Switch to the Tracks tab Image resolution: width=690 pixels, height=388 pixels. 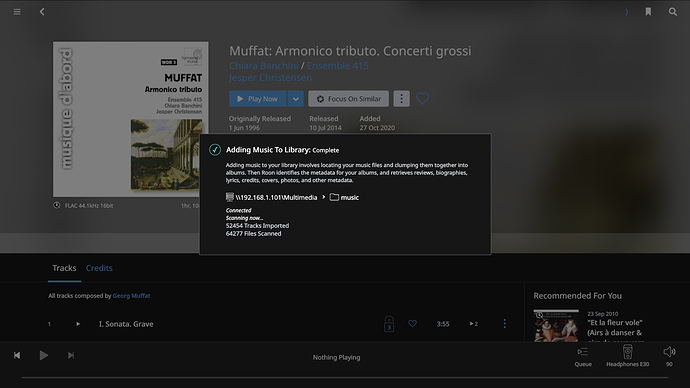(64, 268)
